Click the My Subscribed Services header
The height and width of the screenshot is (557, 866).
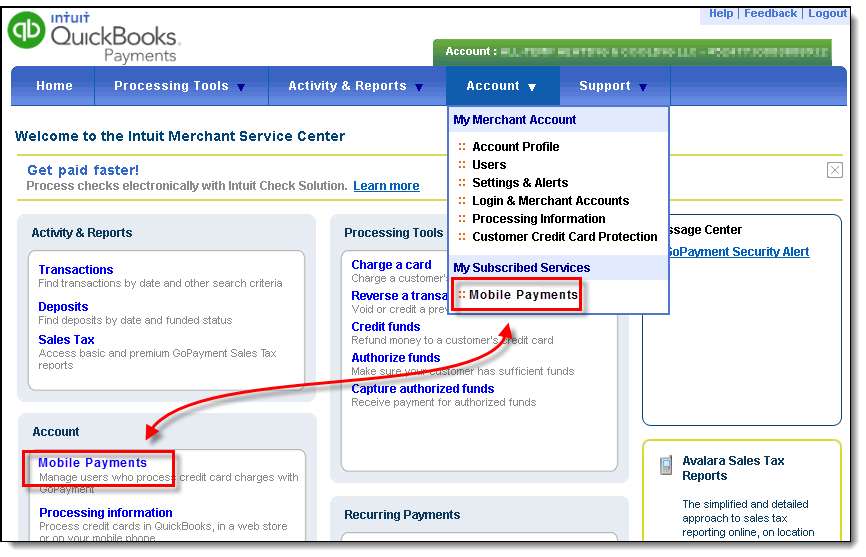point(521,268)
